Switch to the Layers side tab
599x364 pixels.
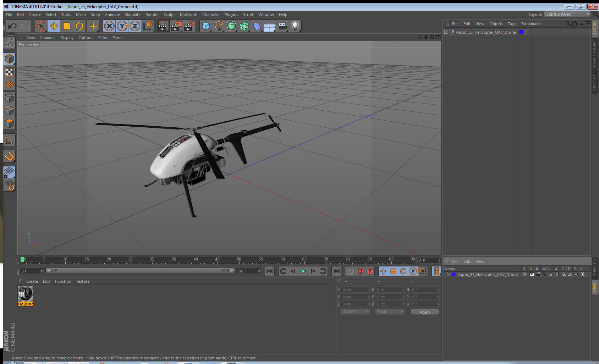595,287
